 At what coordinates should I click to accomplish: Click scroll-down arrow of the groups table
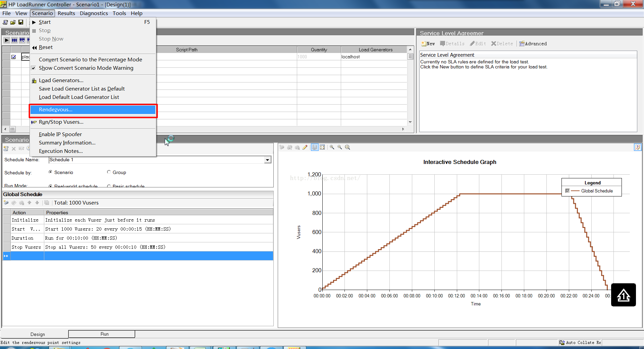(410, 122)
